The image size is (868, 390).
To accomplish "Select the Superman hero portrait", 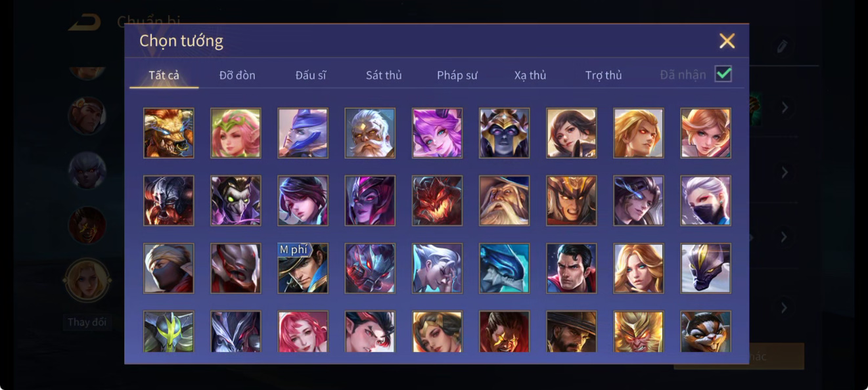I will 571,268.
